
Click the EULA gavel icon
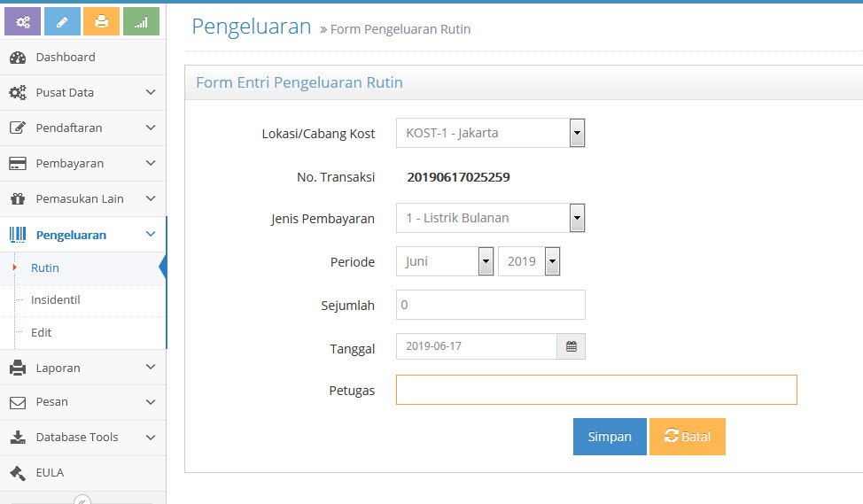[18, 473]
